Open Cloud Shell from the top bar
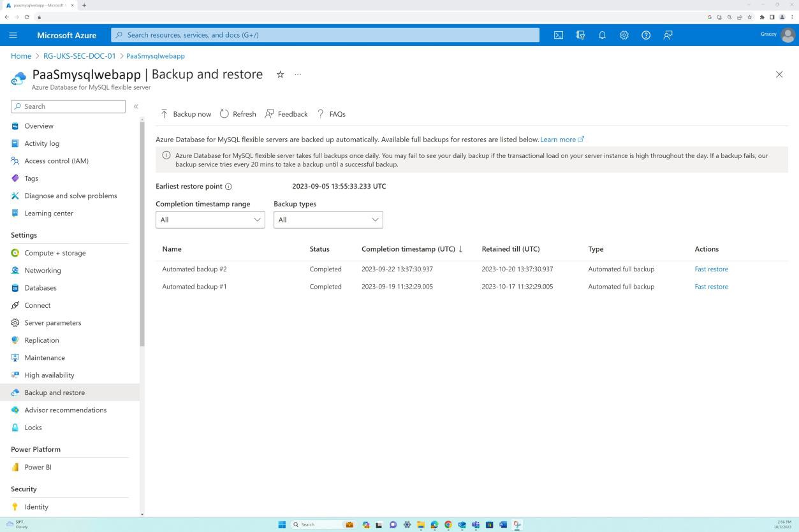The width and height of the screenshot is (799, 532). point(559,35)
